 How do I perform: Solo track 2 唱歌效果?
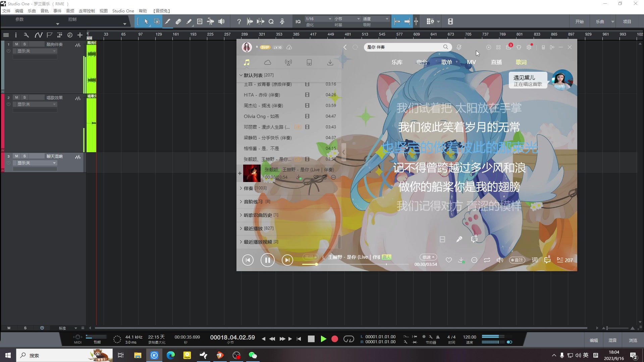[x=24, y=98]
